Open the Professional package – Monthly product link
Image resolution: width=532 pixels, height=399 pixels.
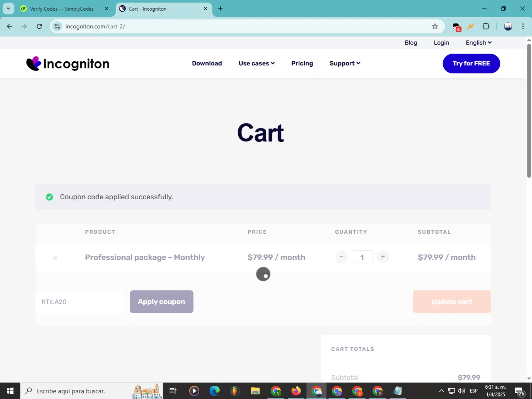point(145,257)
